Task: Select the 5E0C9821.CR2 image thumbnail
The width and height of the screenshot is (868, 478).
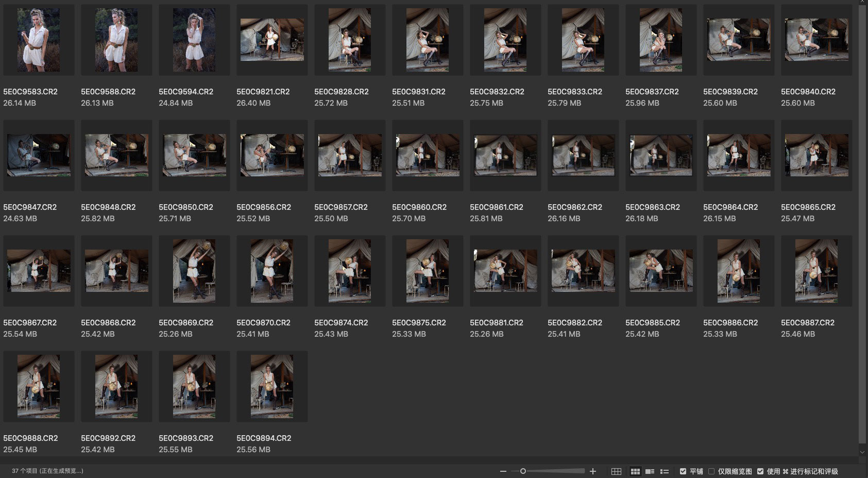Action: tap(272, 40)
